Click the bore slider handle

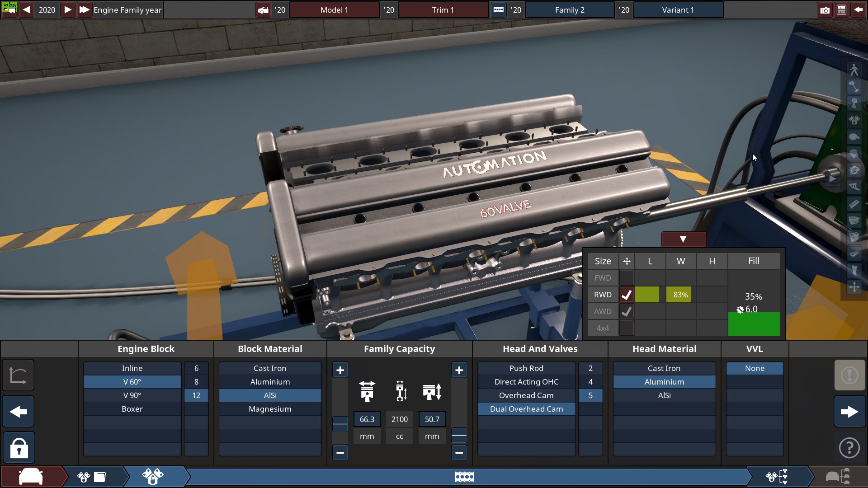tap(340, 424)
